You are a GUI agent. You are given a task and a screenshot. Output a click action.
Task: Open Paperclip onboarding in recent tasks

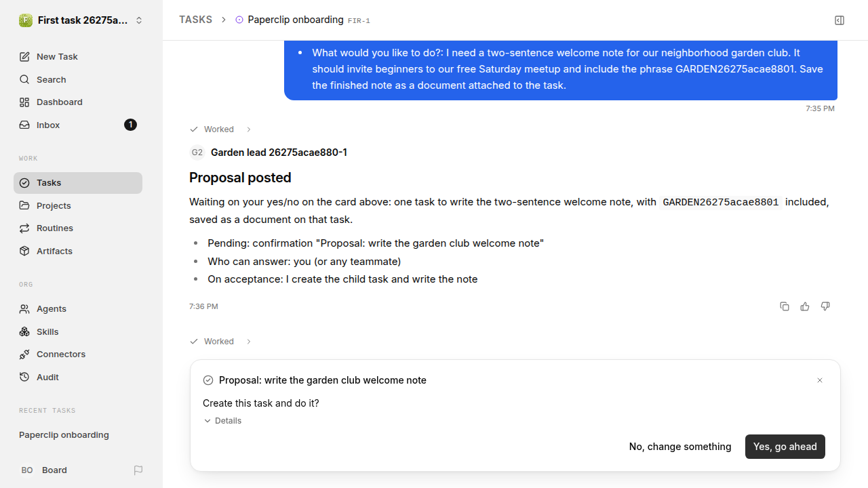pos(64,435)
